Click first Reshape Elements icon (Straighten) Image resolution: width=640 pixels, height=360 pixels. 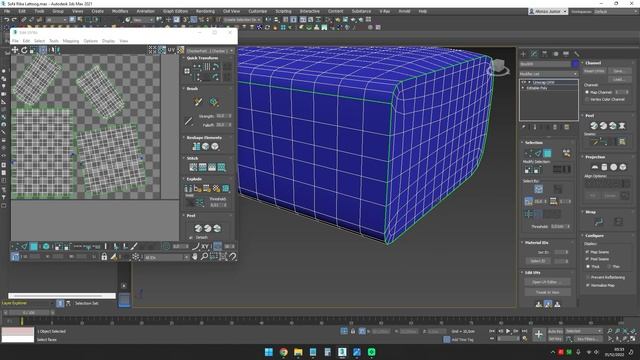pyautogui.click(x=196, y=147)
